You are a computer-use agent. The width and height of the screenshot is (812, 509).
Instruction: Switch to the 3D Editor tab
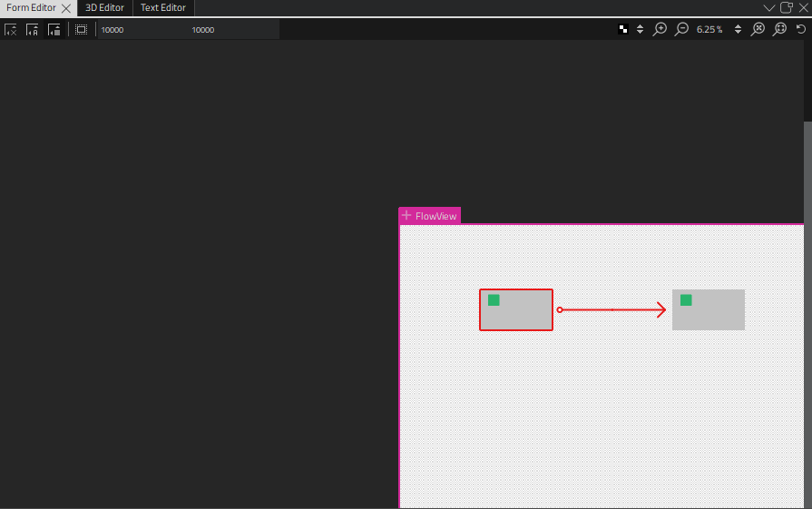click(104, 7)
